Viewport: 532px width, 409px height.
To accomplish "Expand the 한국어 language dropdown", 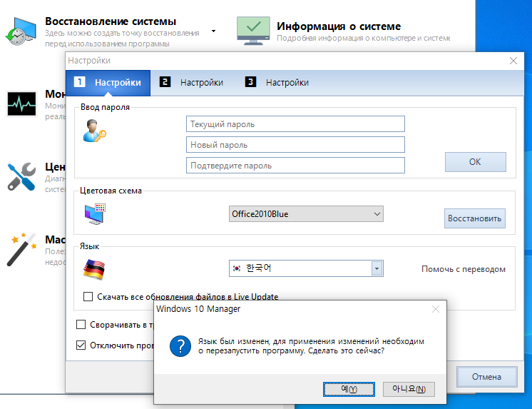I will (377, 268).
